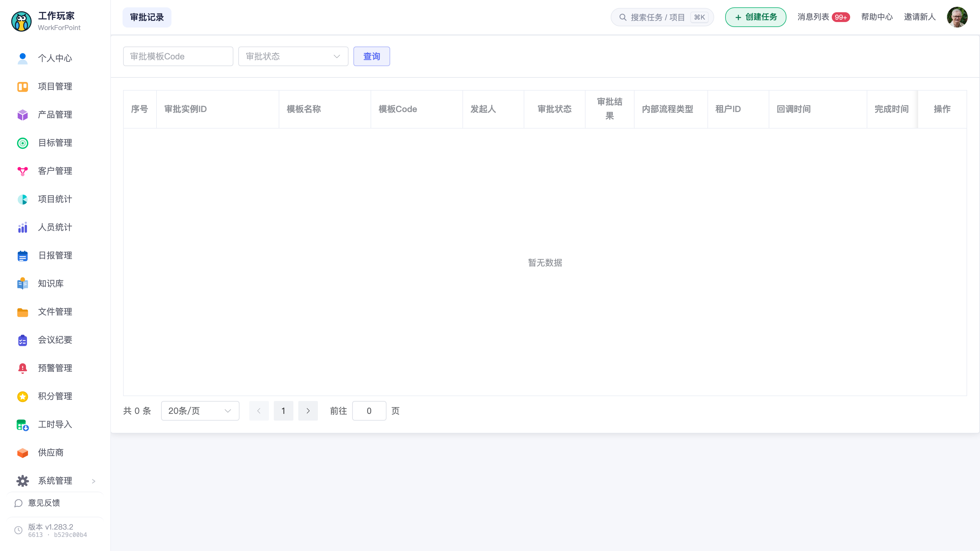Open 产品管理 cube icon
Screen dimensions: 980x551
click(22, 115)
